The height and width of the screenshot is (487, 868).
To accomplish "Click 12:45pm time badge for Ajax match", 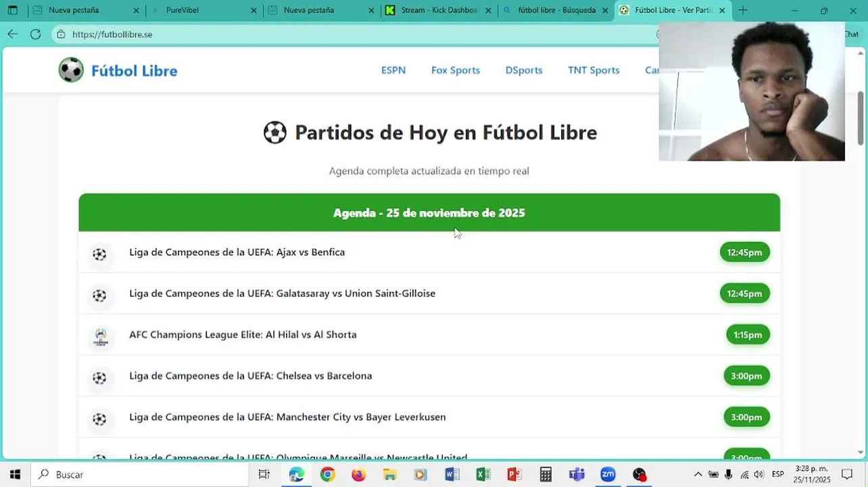I will [744, 252].
